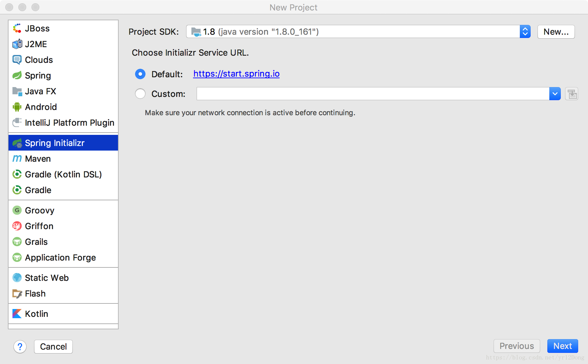Select Spring Initializr in the list
Screen dimensions: 588x364
click(x=63, y=143)
